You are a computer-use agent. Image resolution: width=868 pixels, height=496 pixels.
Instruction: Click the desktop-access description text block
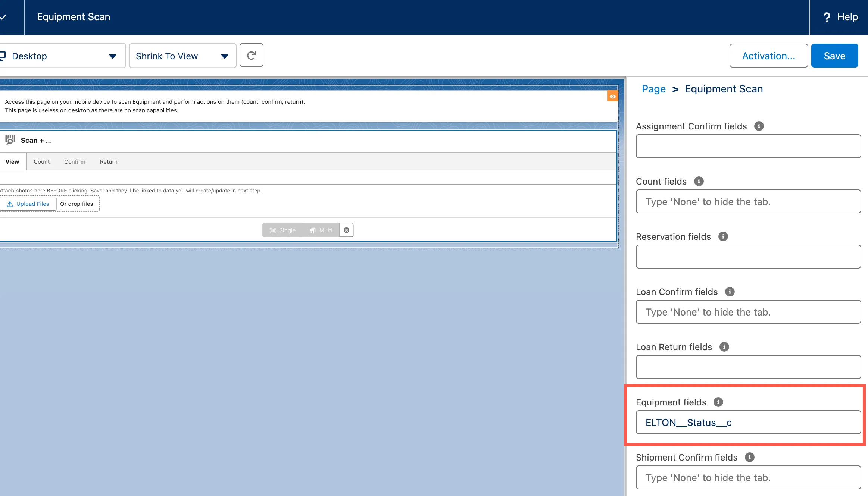coord(155,106)
